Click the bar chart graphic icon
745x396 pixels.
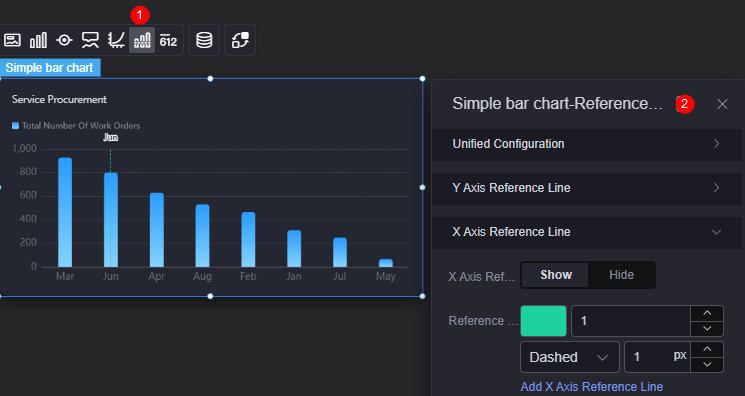click(x=38, y=40)
